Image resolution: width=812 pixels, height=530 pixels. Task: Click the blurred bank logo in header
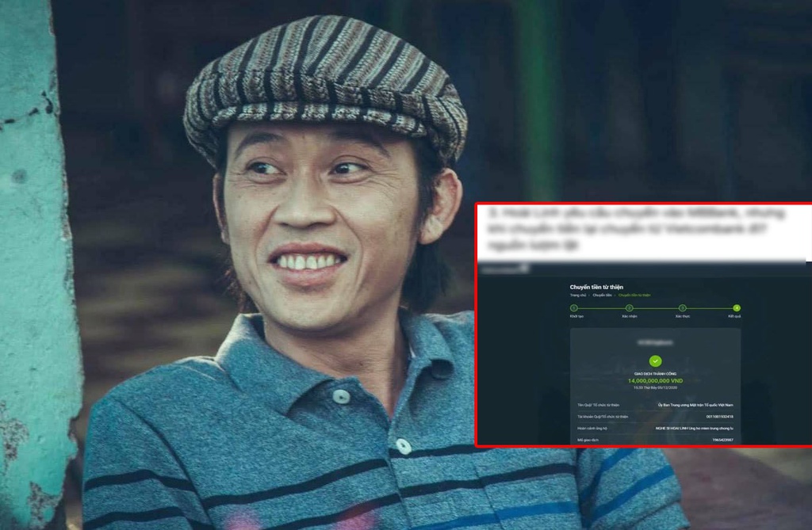coord(504,269)
